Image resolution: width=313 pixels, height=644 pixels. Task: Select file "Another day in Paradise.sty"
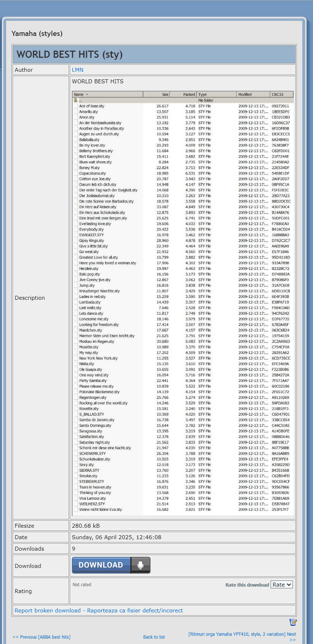[x=102, y=129]
